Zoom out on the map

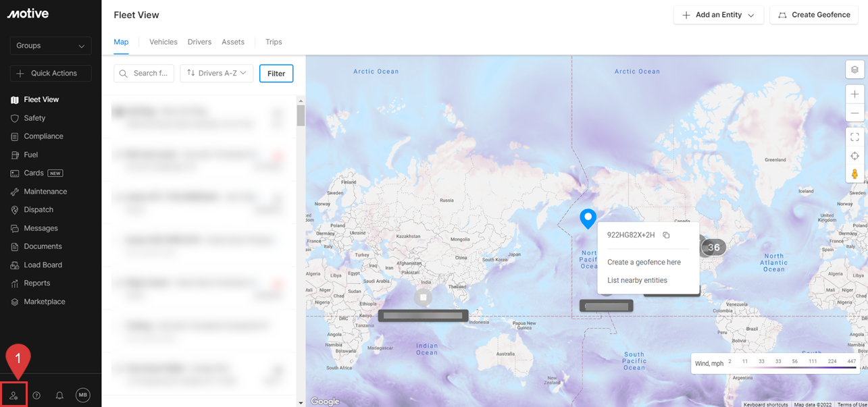(854, 113)
